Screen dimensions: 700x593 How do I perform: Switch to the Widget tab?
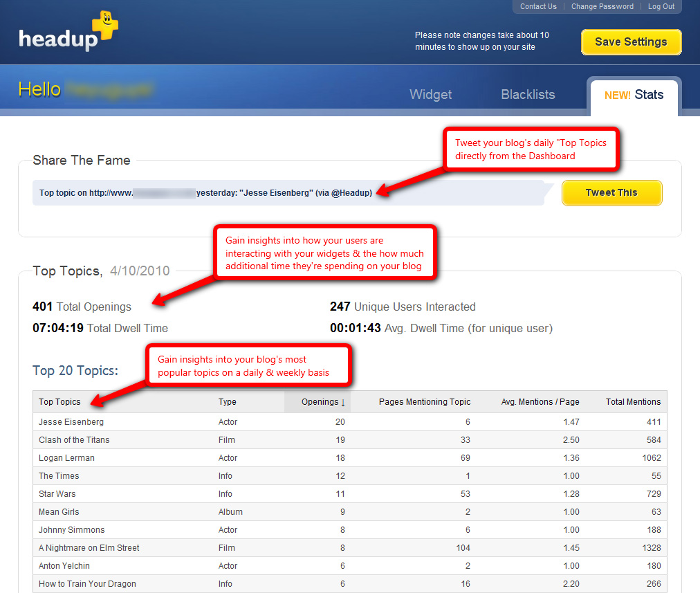[x=430, y=94]
